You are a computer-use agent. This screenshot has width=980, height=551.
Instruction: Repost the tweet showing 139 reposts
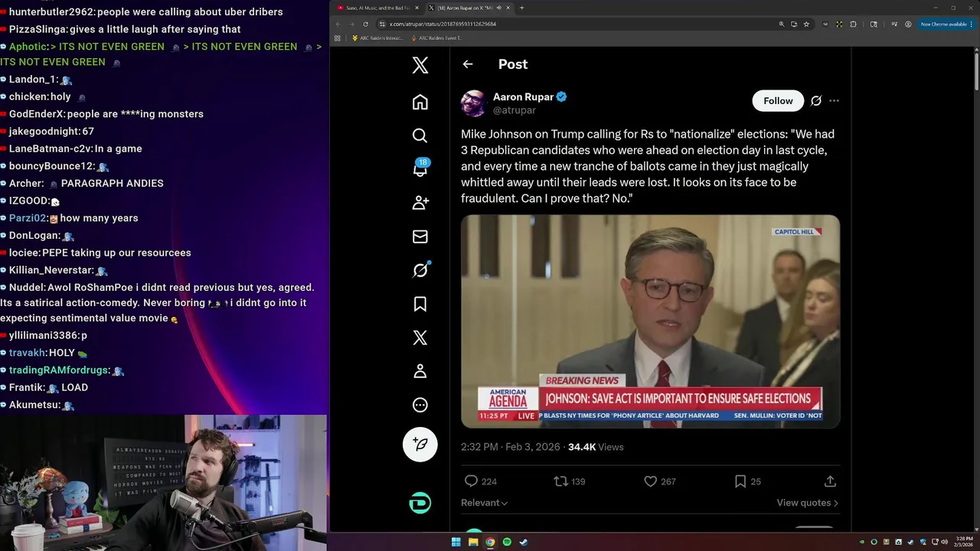pos(570,481)
